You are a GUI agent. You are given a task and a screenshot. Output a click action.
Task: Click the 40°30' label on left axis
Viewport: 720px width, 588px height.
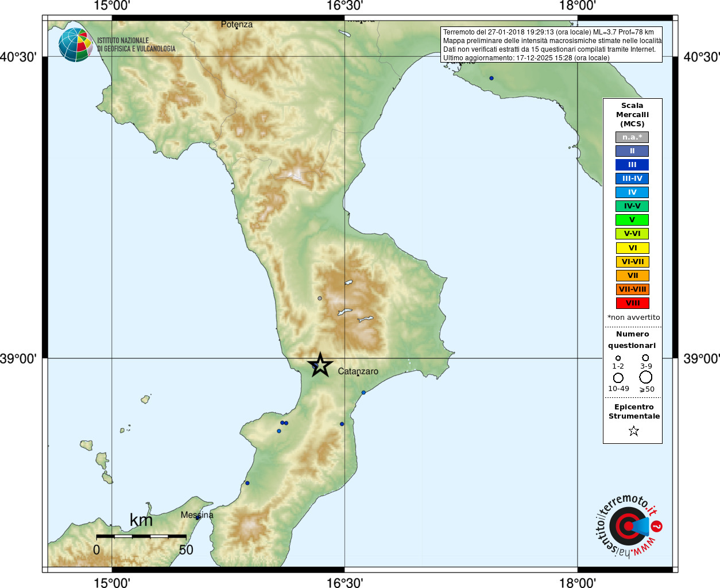18,57
